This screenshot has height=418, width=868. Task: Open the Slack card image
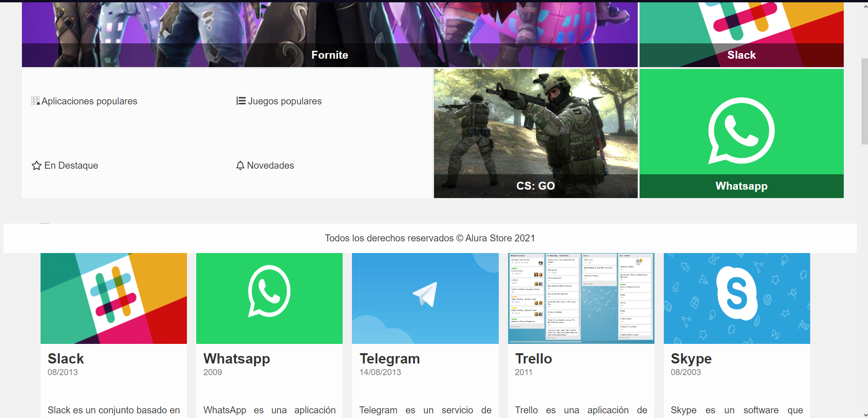(114, 298)
